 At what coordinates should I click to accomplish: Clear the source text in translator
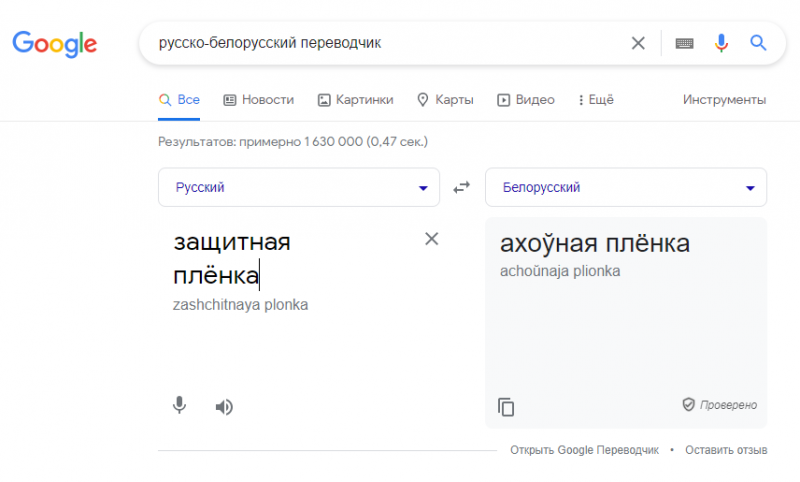tap(432, 239)
